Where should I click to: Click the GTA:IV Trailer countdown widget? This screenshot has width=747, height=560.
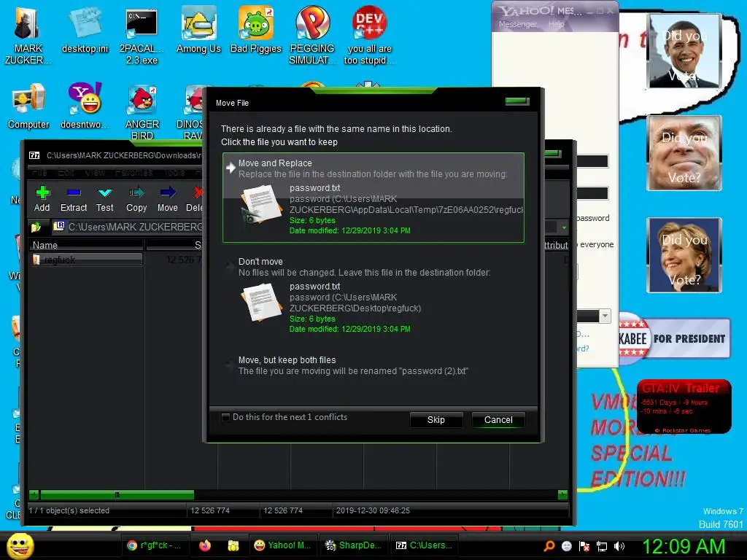click(684, 407)
